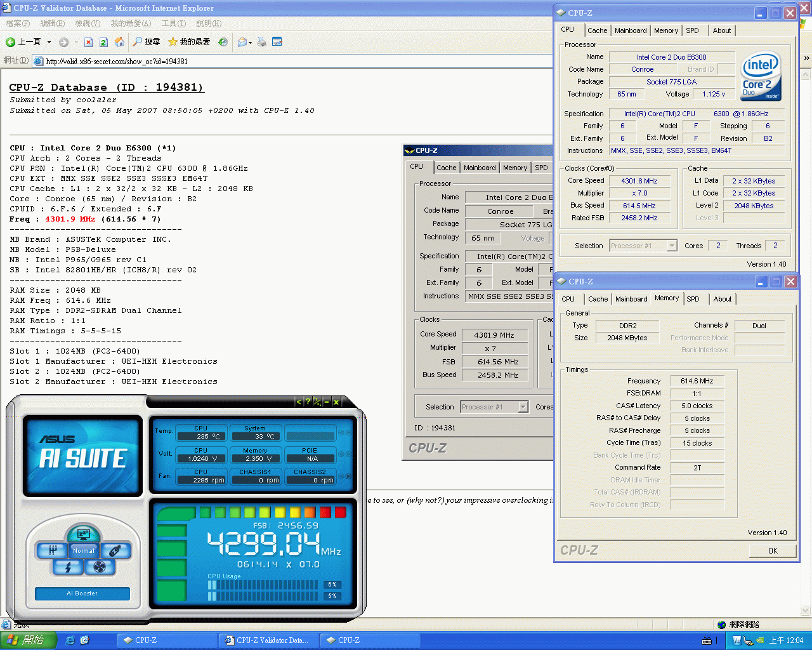812x650 pixels.
Task: Click the first system tray icon beside the clock
Action: [x=737, y=640]
